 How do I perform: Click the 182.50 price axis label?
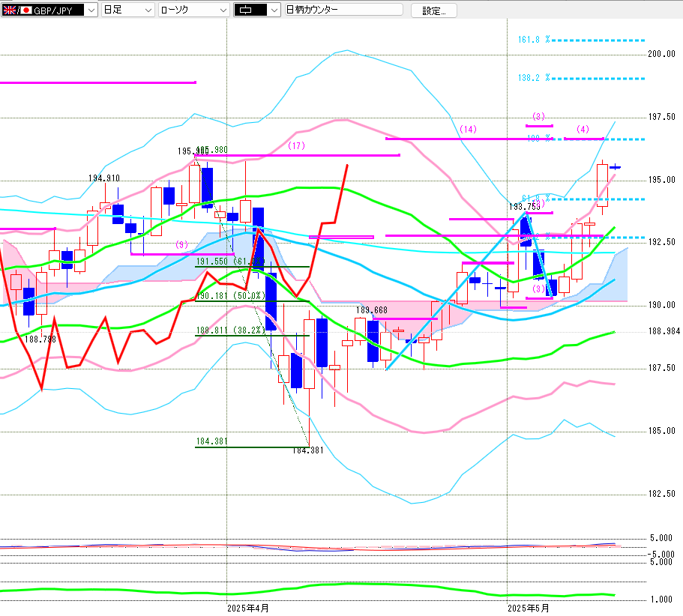[x=661, y=494]
